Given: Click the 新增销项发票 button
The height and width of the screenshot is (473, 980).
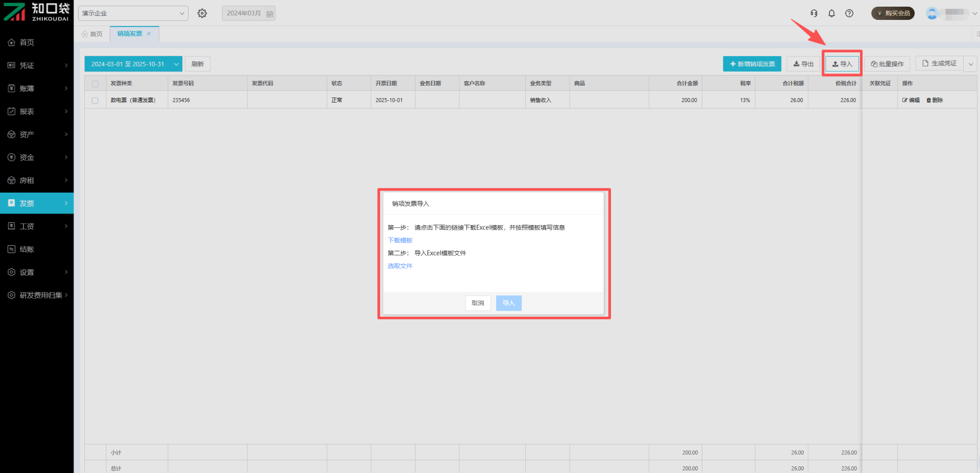Looking at the screenshot, I should click(x=752, y=64).
